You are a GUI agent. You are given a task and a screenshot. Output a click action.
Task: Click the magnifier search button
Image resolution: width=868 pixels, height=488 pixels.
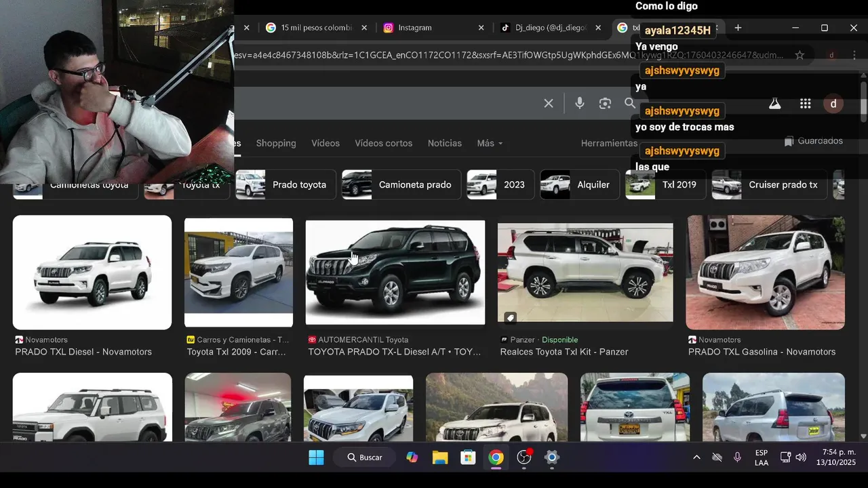click(630, 103)
